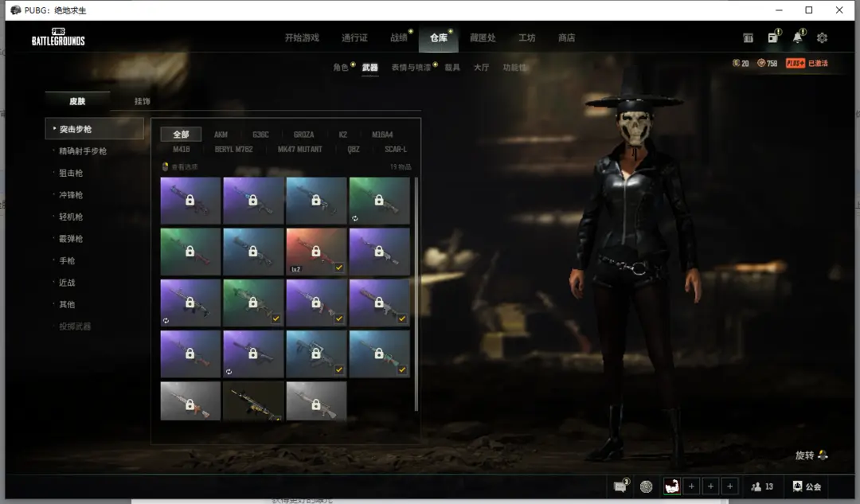Filter skins by M16A4
860x504 pixels.
(382, 135)
